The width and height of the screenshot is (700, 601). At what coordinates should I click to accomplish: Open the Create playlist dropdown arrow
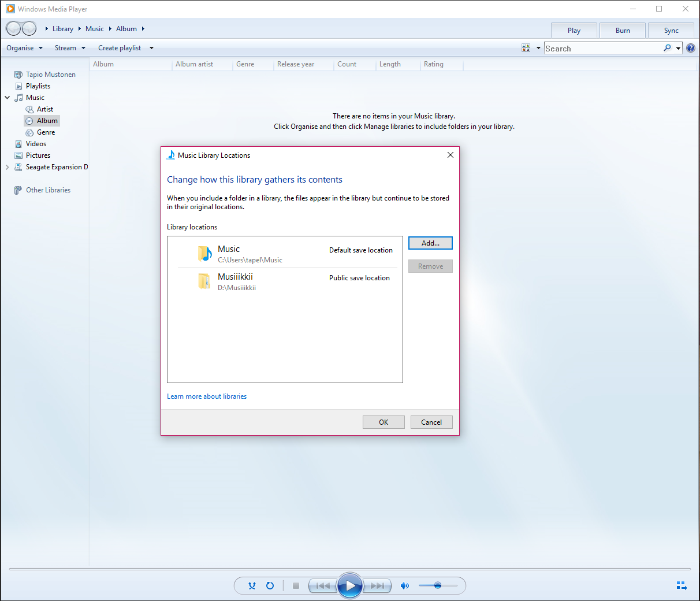coord(151,48)
